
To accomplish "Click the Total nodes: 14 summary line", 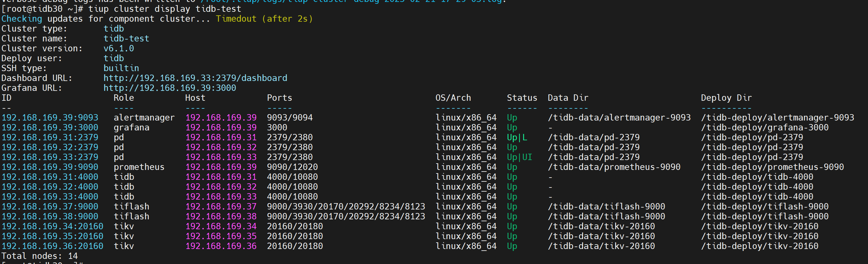I will tap(39, 256).
